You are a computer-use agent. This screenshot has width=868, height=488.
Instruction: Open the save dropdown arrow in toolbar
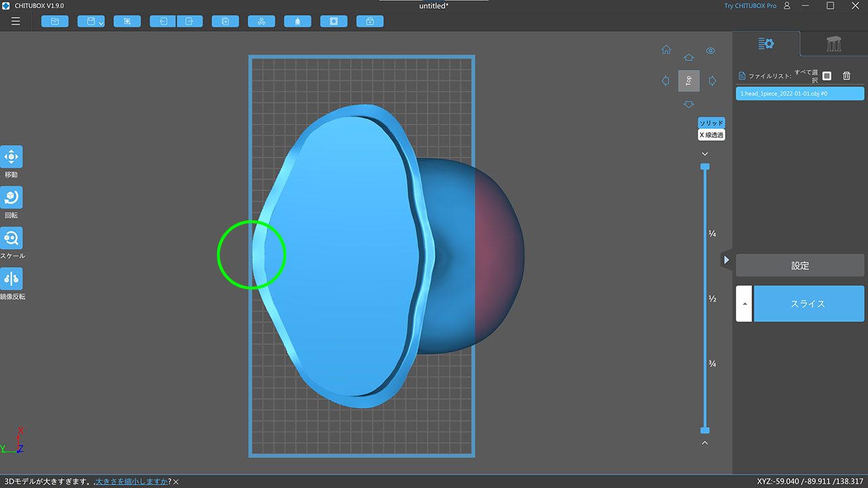(101, 23)
